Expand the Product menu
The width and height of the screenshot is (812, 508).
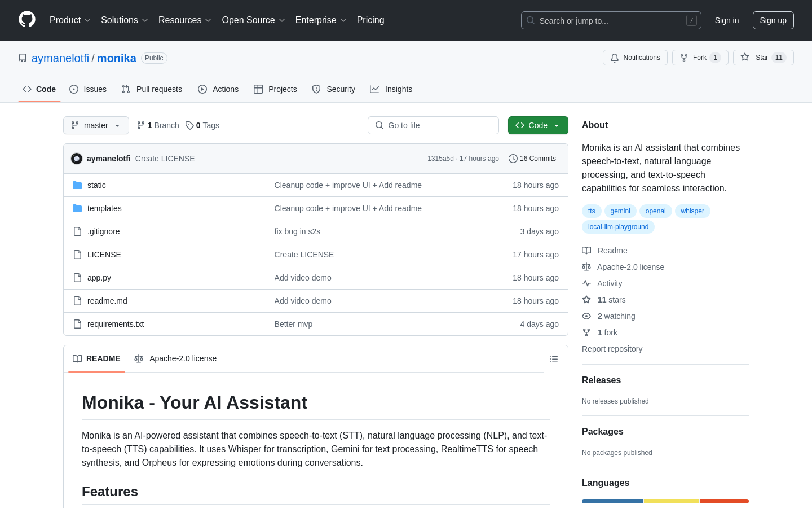coord(70,20)
